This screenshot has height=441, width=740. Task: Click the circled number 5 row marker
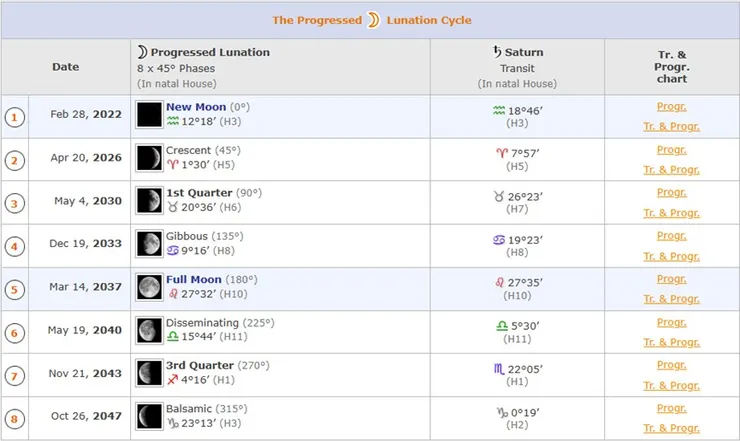pyautogui.click(x=14, y=289)
